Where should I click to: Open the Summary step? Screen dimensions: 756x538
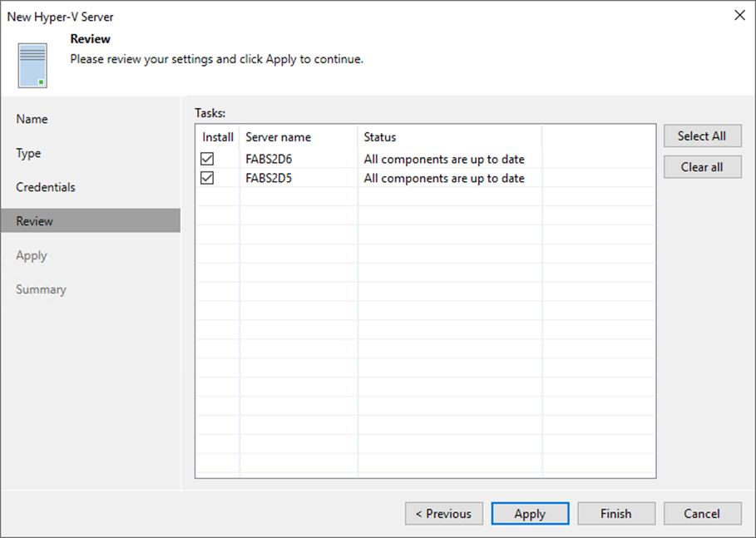[40, 289]
